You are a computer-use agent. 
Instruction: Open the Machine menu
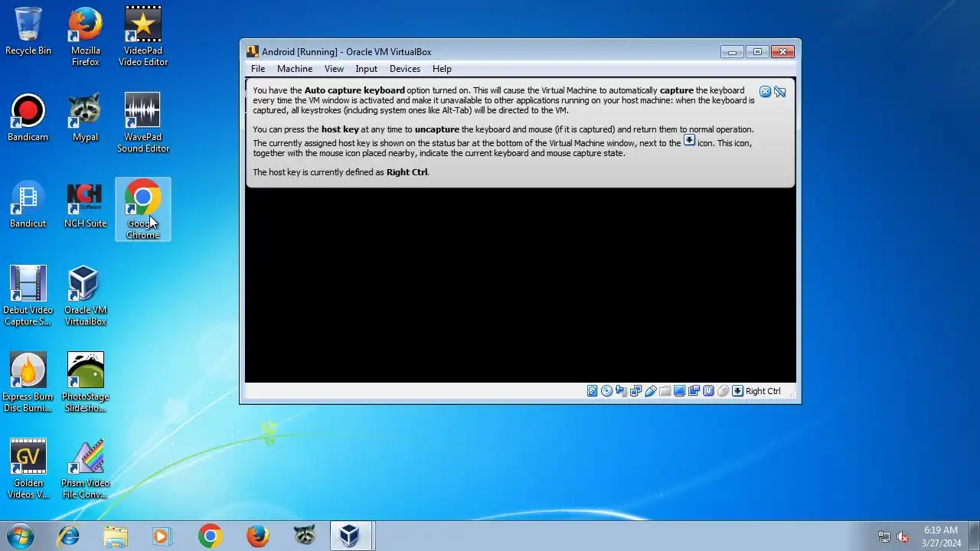tap(295, 69)
